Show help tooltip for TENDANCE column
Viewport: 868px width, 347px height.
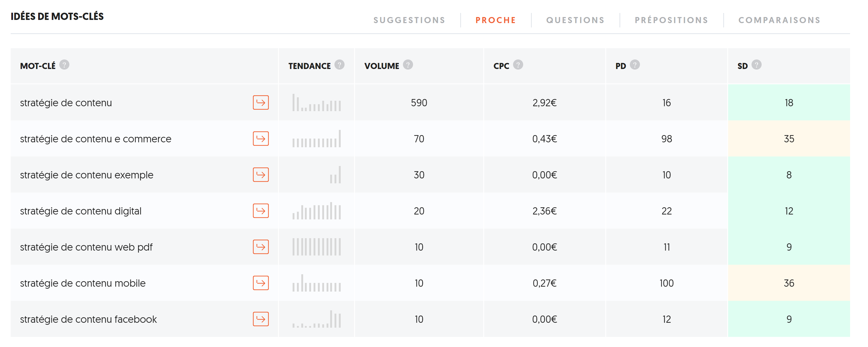pos(339,65)
